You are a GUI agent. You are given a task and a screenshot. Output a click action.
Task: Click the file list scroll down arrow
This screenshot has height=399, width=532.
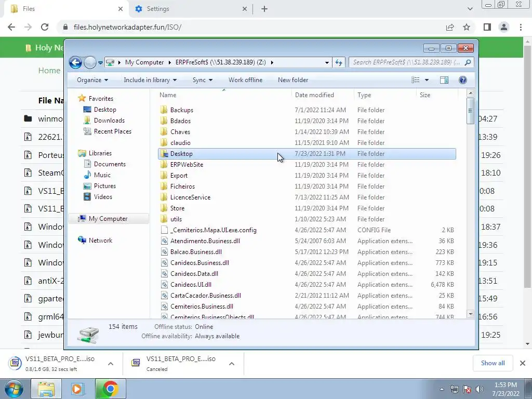[470, 314]
